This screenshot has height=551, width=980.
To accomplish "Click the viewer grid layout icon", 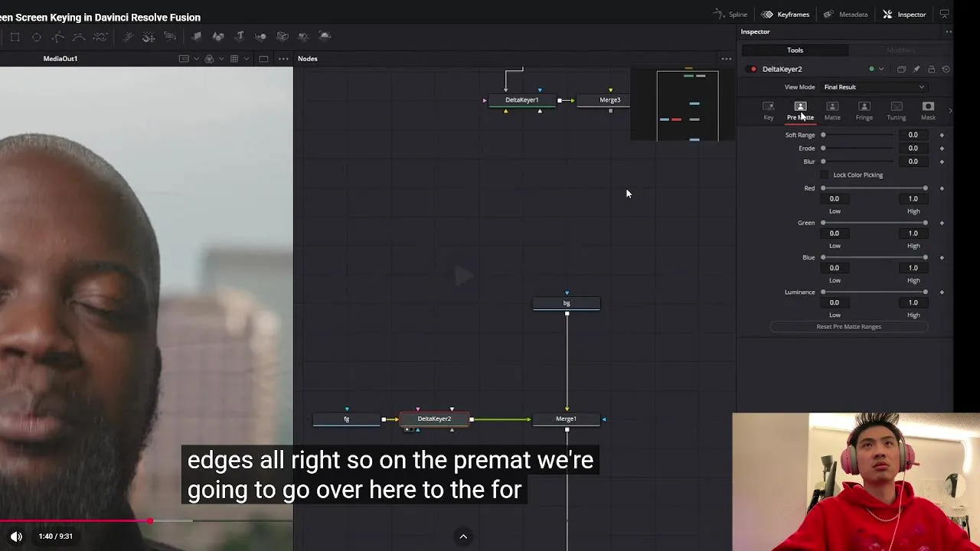I will pos(234,59).
